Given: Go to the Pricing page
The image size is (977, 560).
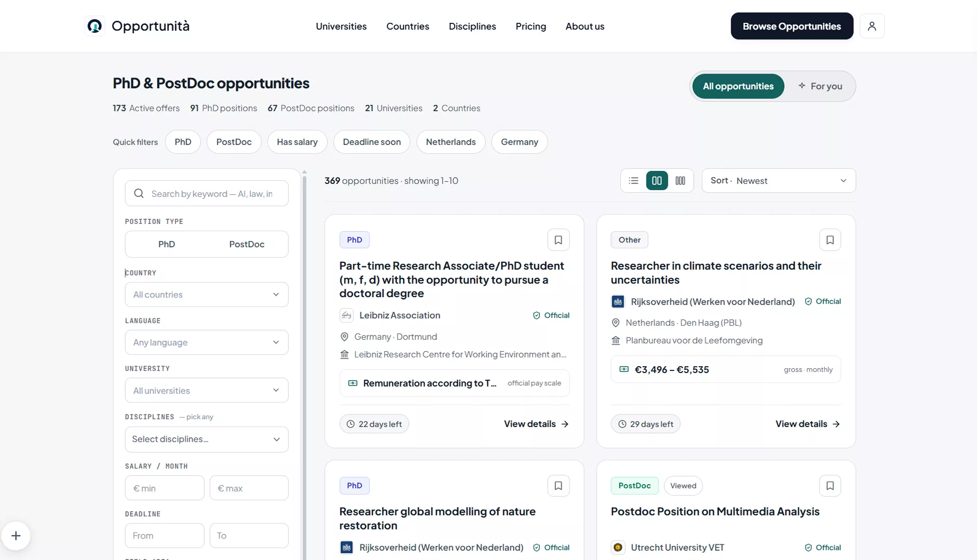Looking at the screenshot, I should (531, 26).
